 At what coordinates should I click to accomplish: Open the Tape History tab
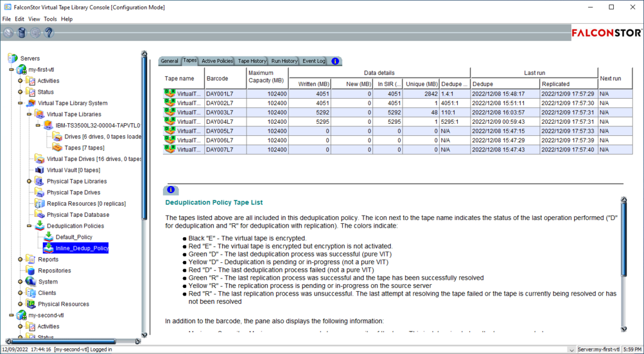pos(252,61)
